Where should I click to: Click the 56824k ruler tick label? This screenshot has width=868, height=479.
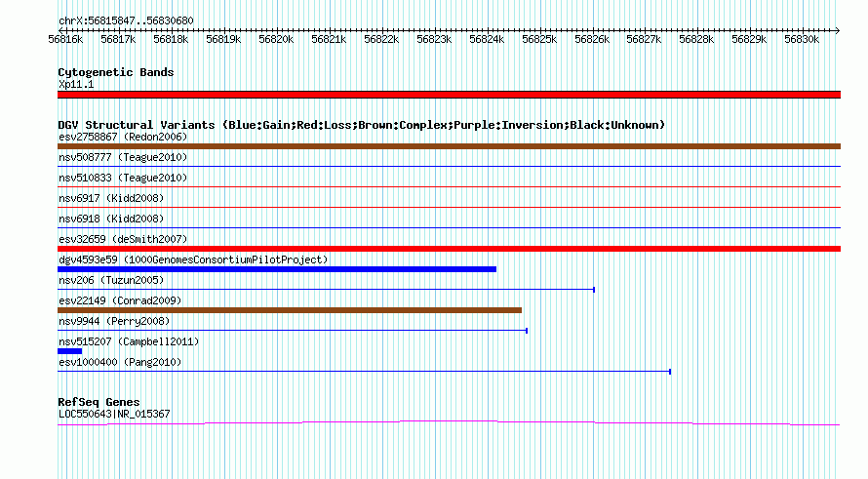(487, 39)
